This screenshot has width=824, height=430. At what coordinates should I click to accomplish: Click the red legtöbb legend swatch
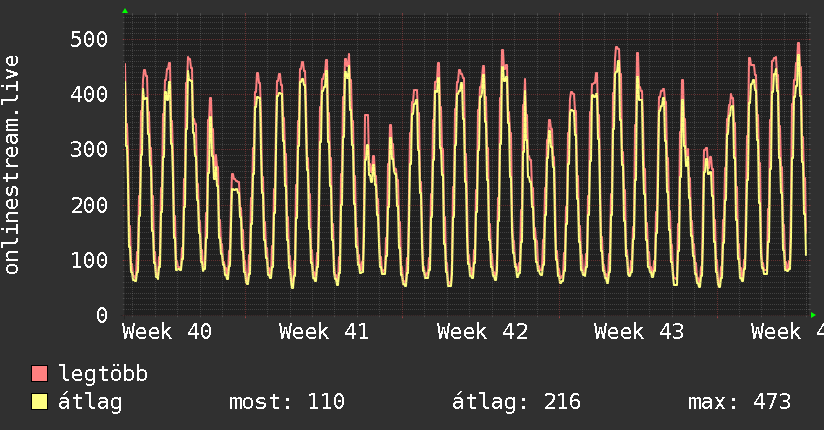coord(40,374)
